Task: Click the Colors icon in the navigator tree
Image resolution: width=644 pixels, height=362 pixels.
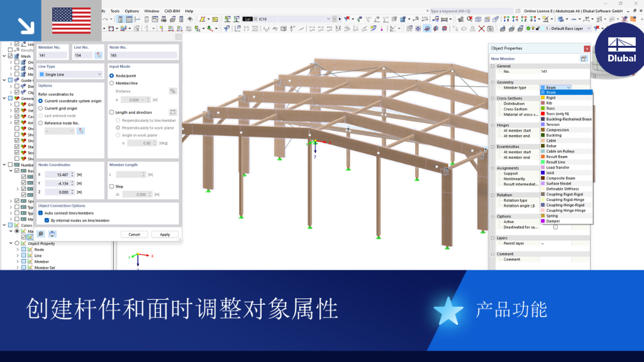Action: (17, 226)
